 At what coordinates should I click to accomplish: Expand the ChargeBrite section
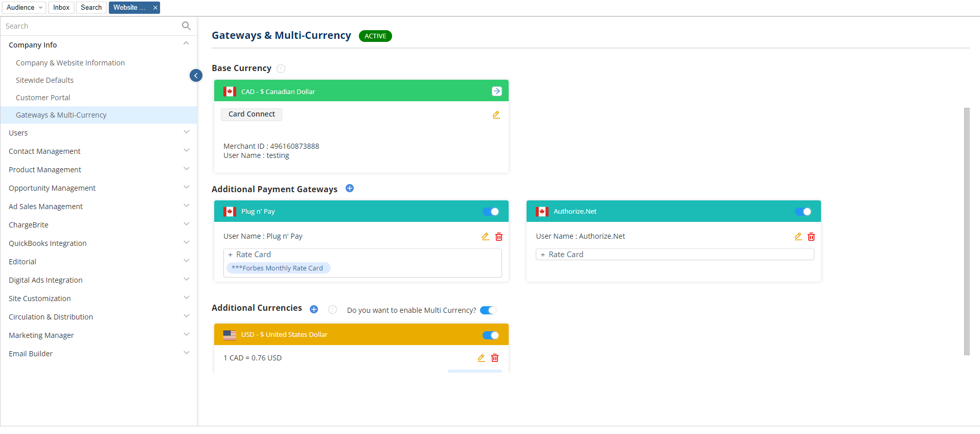pos(186,224)
